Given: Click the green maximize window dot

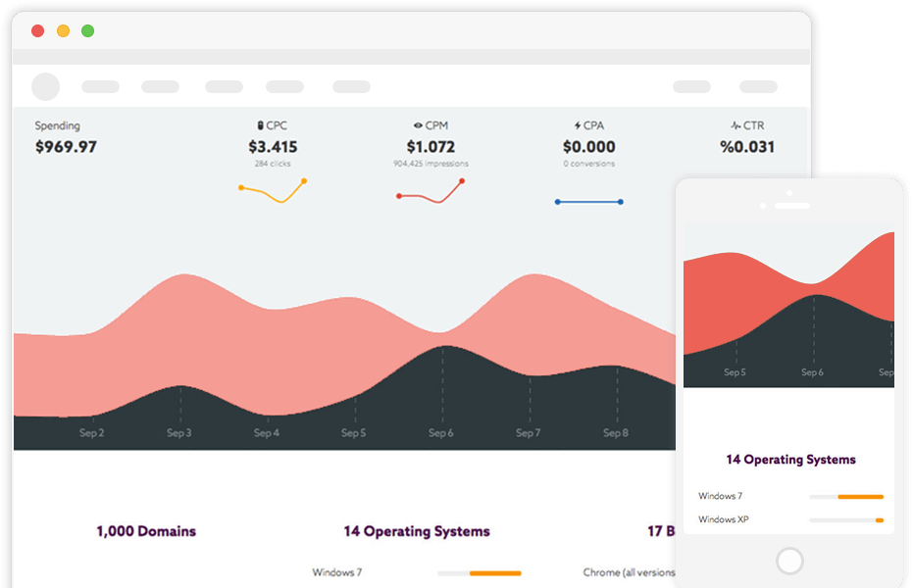Looking at the screenshot, I should [x=87, y=30].
